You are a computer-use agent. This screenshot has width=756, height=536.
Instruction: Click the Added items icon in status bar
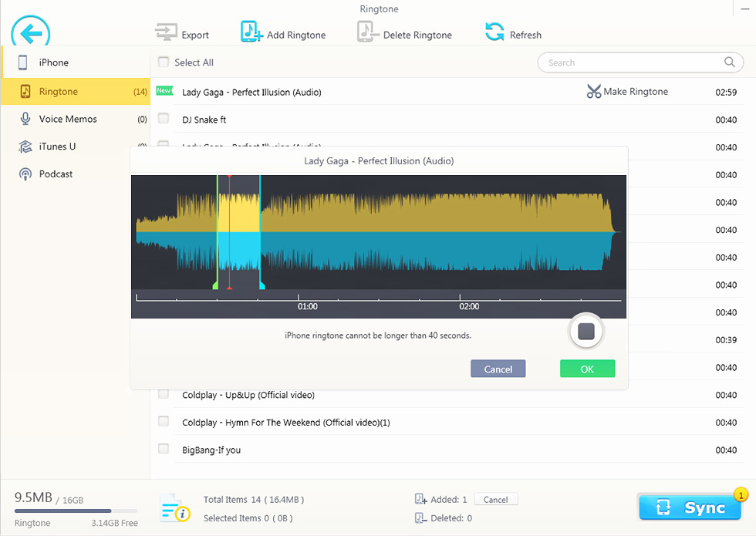click(x=420, y=499)
